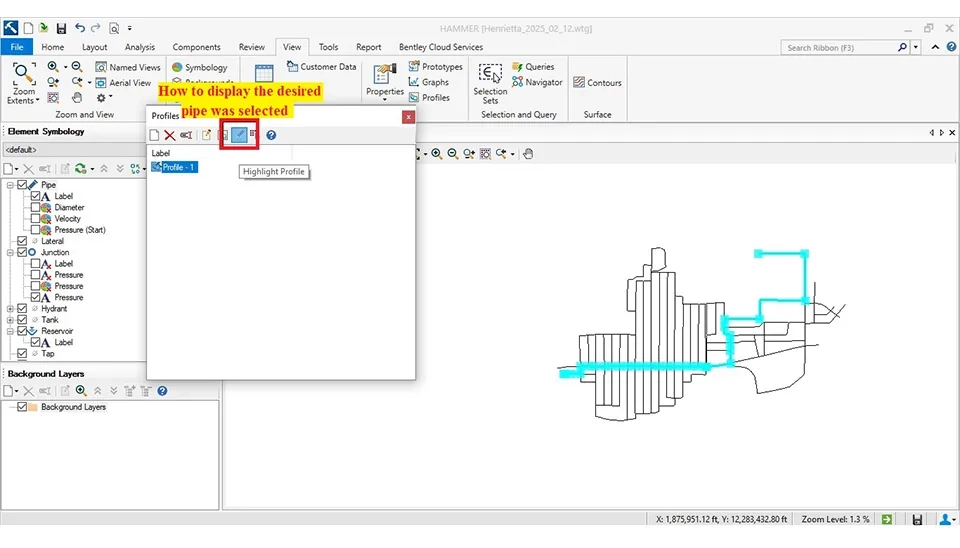Open Help in the Profiles dialog

[271, 135]
